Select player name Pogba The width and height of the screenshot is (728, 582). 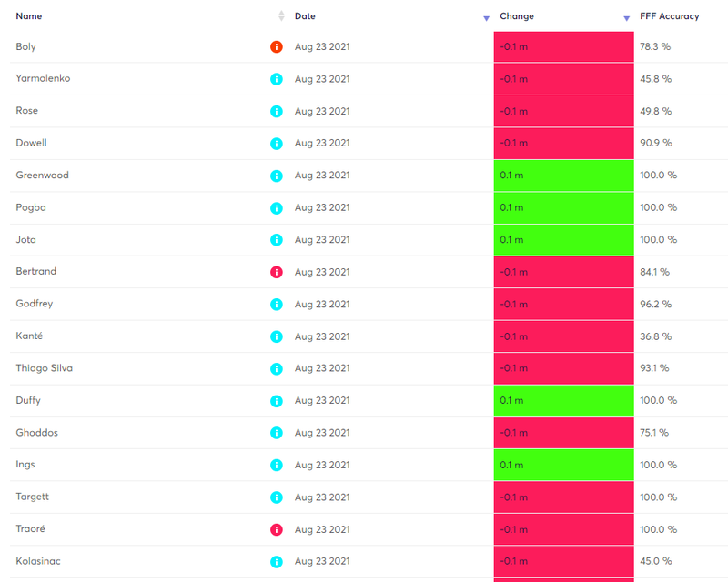(x=31, y=207)
